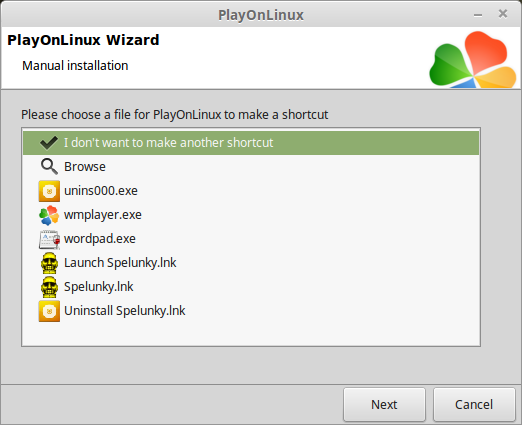Image resolution: width=522 pixels, height=425 pixels.
Task: Click the PlayOnLinux clover logo
Action: [x=472, y=59]
